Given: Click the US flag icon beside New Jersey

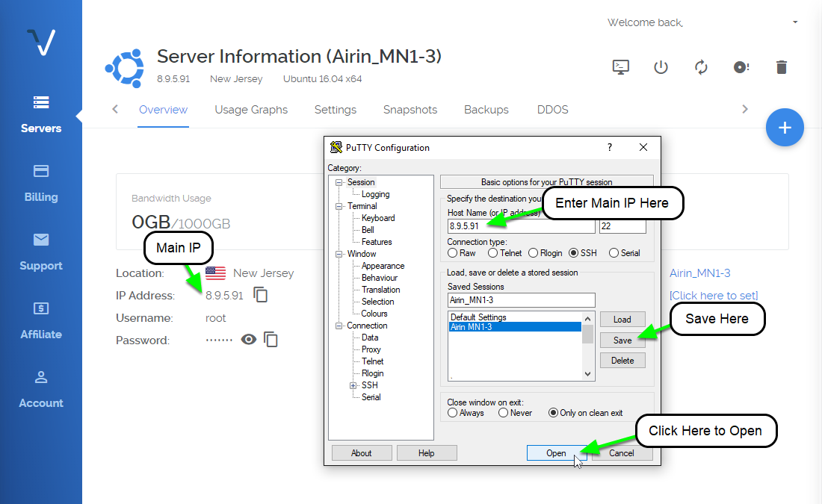Looking at the screenshot, I should pyautogui.click(x=215, y=273).
